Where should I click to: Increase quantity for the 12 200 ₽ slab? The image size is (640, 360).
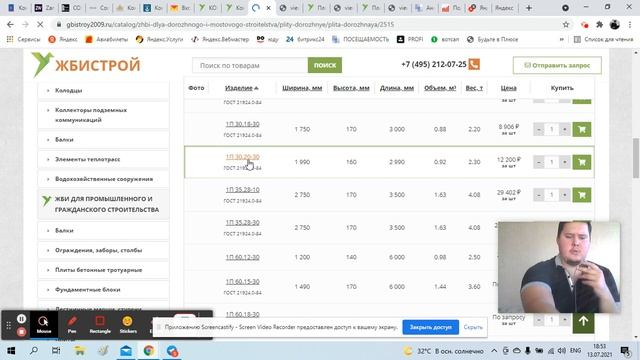[565, 162]
